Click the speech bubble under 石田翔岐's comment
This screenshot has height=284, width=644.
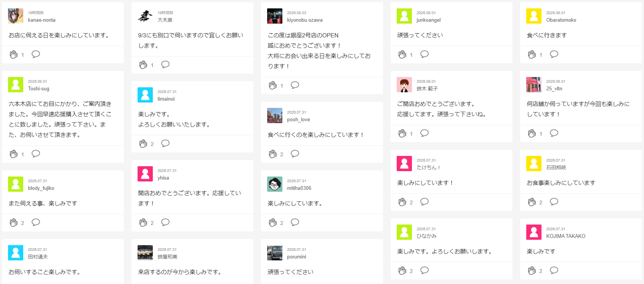tap(554, 202)
